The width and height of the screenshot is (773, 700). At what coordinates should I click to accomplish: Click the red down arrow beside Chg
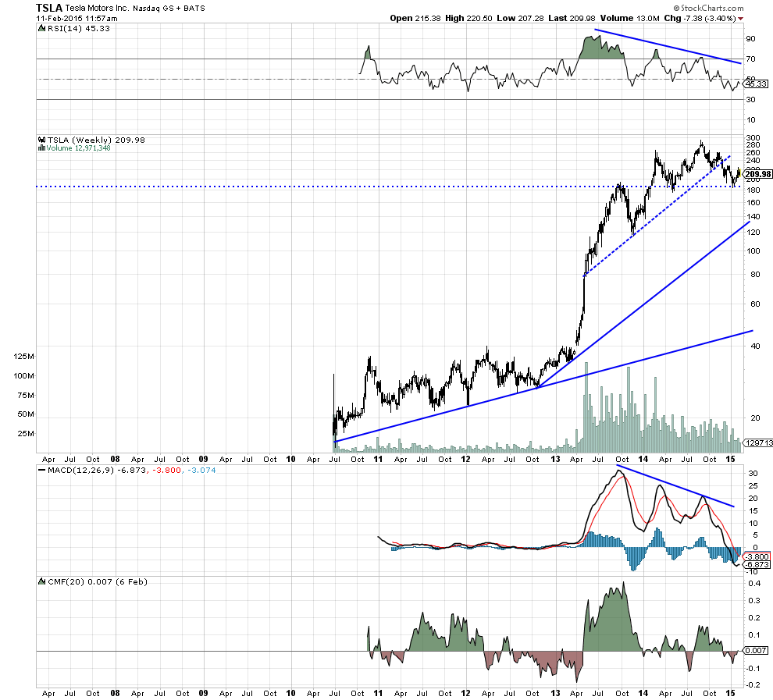(x=740, y=19)
